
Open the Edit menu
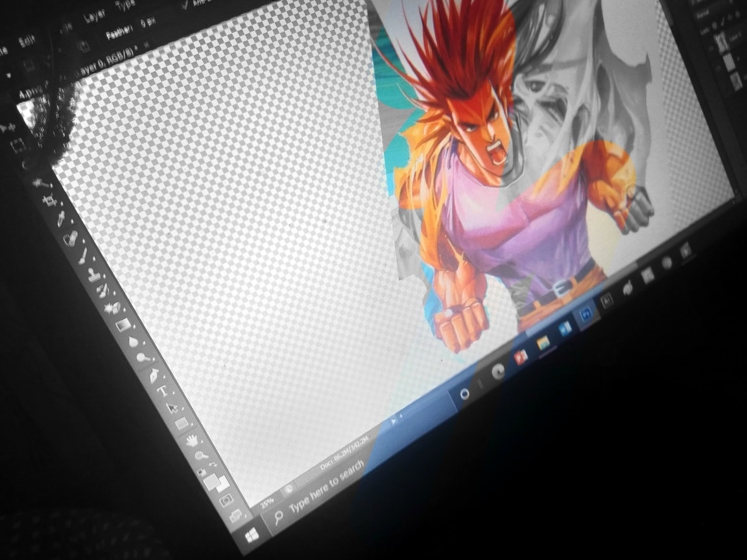coord(27,41)
